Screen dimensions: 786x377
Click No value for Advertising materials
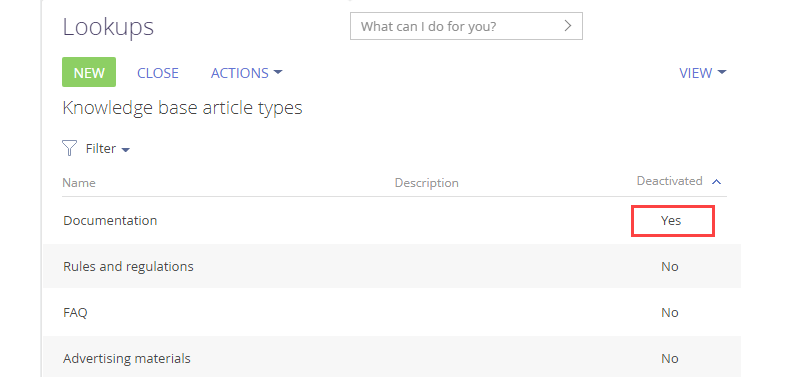pyautogui.click(x=670, y=359)
